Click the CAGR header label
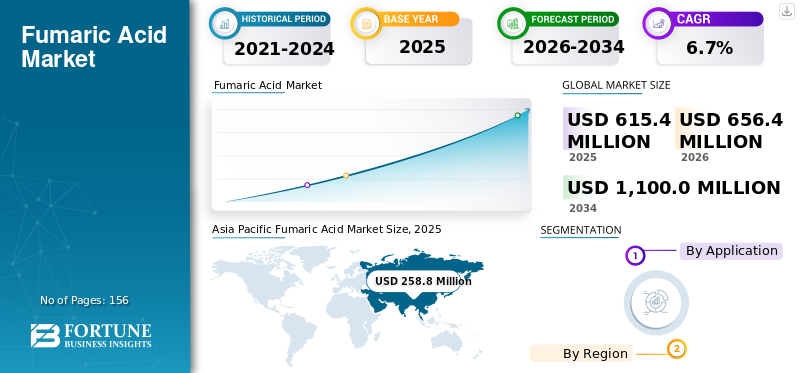 (693, 19)
